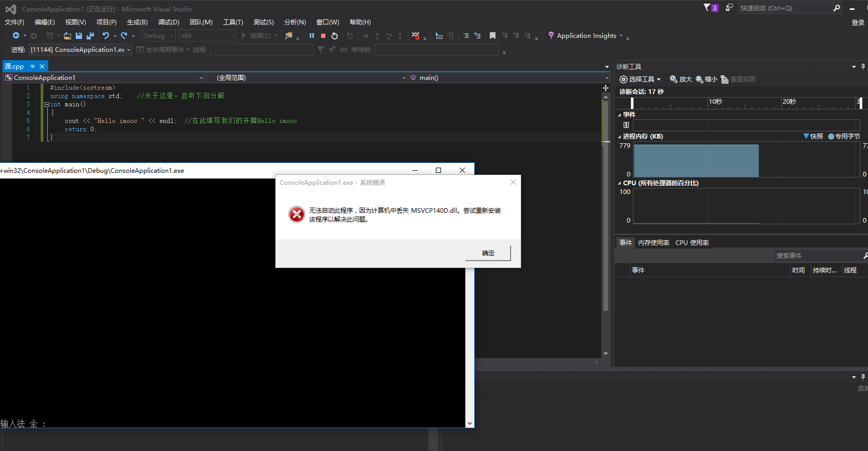Image resolution: width=868 pixels, height=451 pixels.
Task: Click the Zoom Out (缩小) diagnostic icon
Action: [699, 79]
